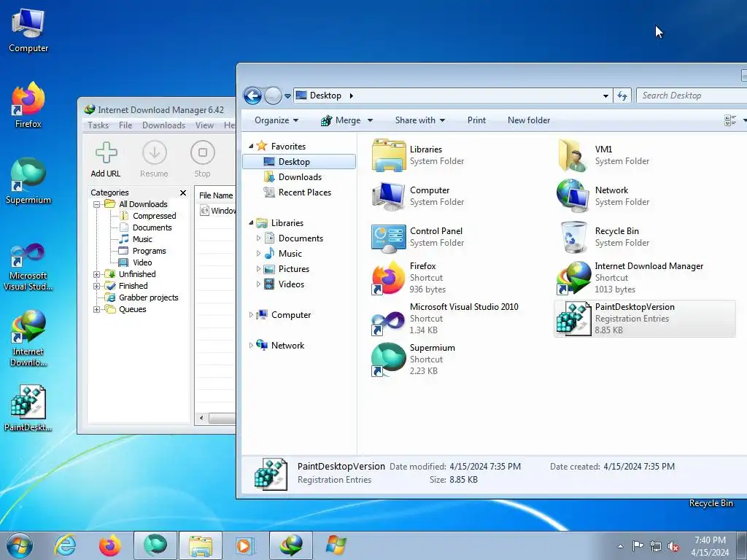The width and height of the screenshot is (747, 560).
Task: Click the Search Desktop input field
Action: (692, 96)
